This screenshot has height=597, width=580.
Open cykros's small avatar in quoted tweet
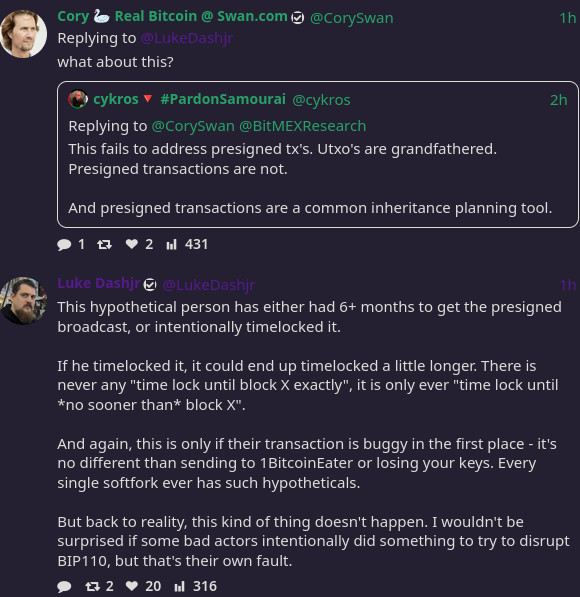click(x=78, y=99)
